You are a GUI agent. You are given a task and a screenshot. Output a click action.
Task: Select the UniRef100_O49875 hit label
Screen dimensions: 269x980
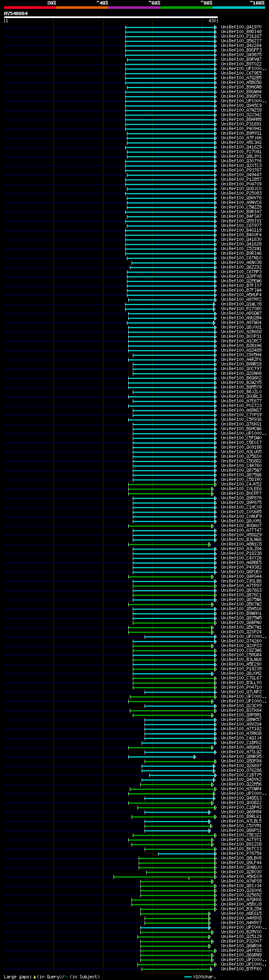point(241,55)
